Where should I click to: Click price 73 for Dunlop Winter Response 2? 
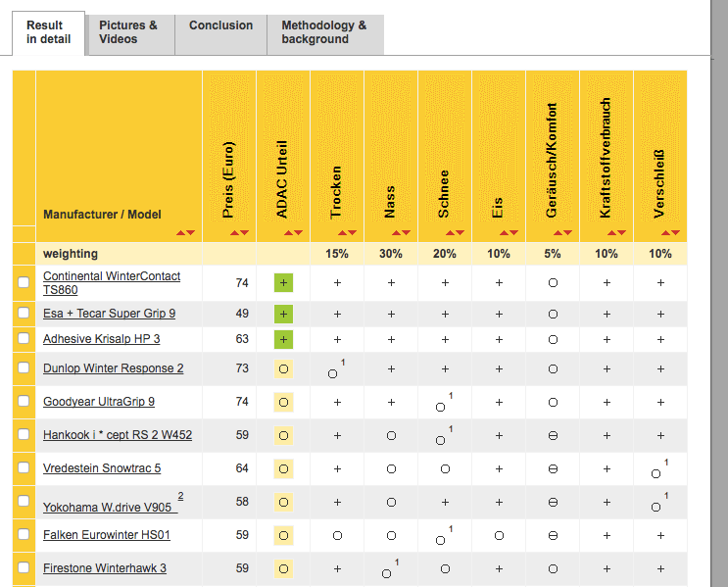242,368
